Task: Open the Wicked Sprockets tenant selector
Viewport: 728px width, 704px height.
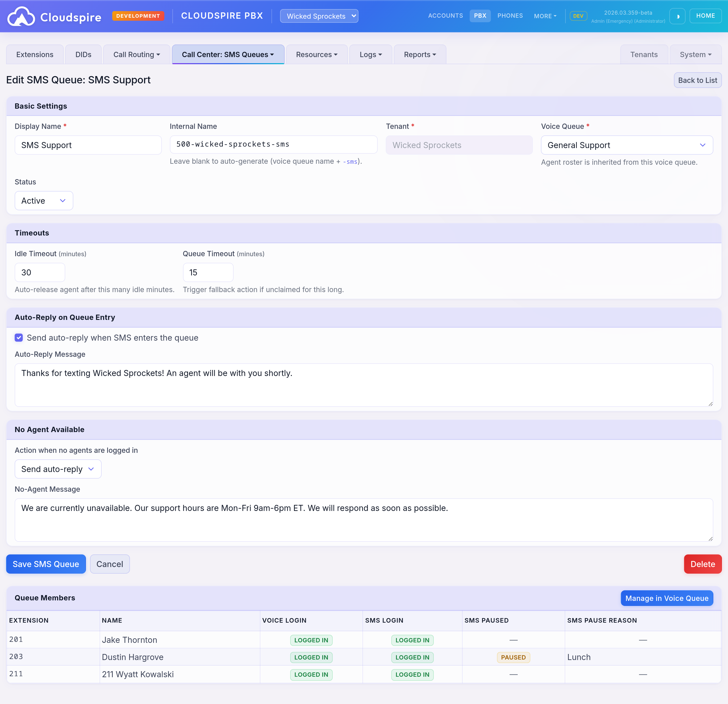Action: (x=319, y=16)
